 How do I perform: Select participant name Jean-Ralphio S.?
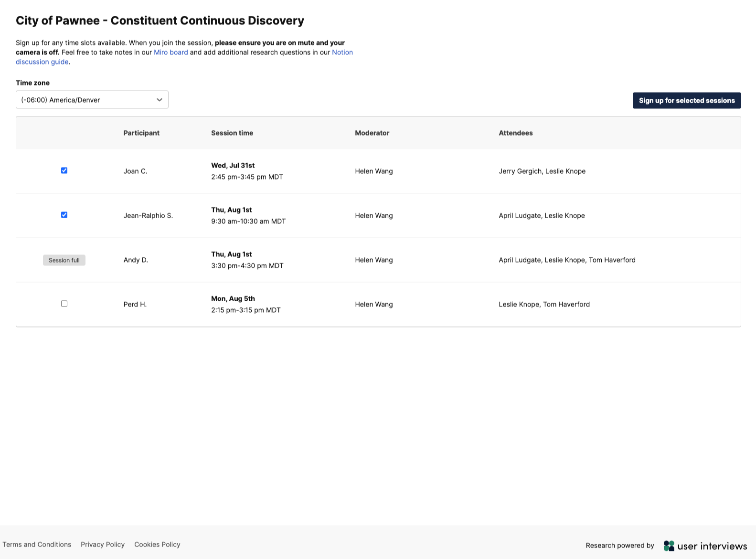148,215
